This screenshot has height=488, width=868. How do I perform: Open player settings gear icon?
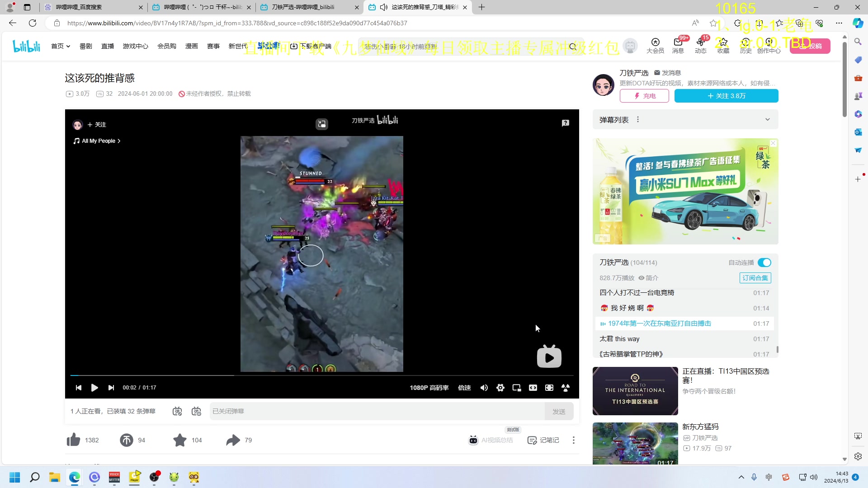pos(500,388)
